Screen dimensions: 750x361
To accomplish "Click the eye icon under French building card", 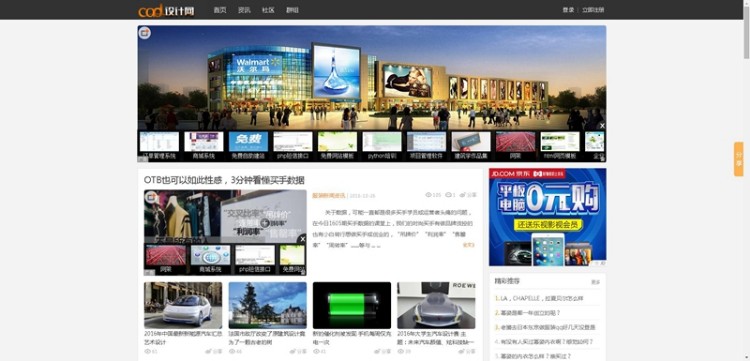I will 232,351.
